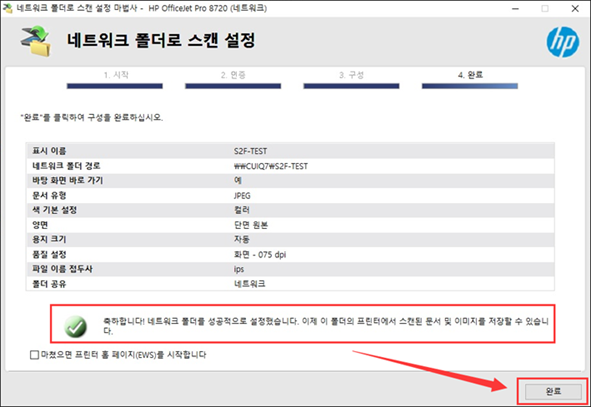Click the S2F-TEST display name value
This screenshot has width=591, height=407.
tap(250, 151)
